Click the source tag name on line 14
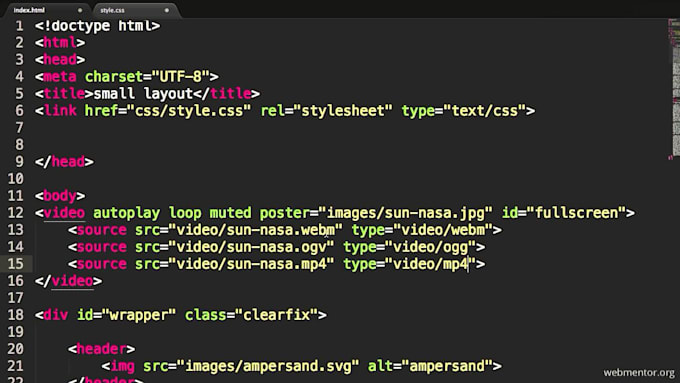This screenshot has width=680, height=383. click(x=101, y=247)
